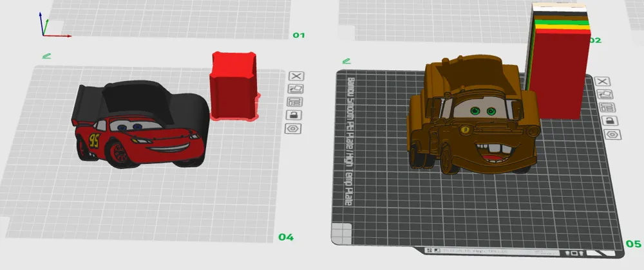Click the green edit-name pencil above plate 05
This screenshot has width=644, height=270.
point(346,61)
